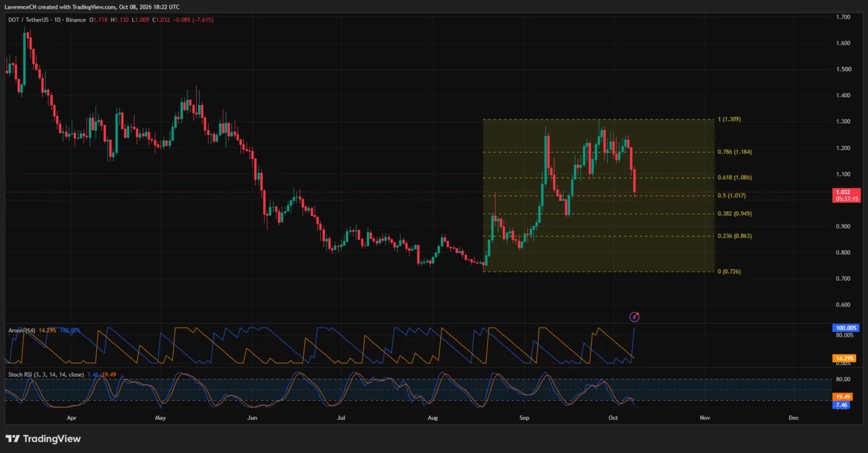This screenshot has height=453, width=868.
Task: Select Jul on the date axis
Action: (x=342, y=417)
